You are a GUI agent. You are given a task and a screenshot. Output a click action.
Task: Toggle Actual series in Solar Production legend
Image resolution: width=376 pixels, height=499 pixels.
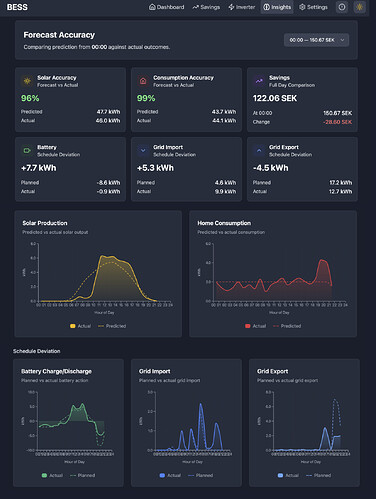(x=80, y=326)
